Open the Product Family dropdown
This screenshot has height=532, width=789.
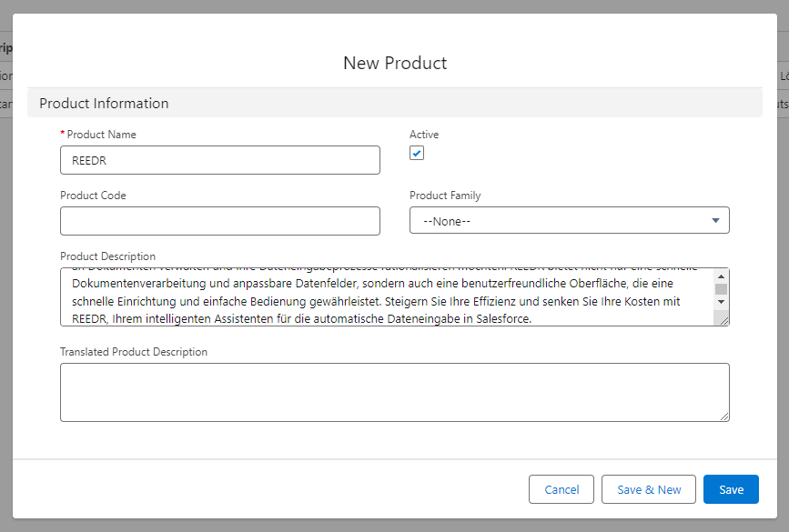pyautogui.click(x=569, y=221)
